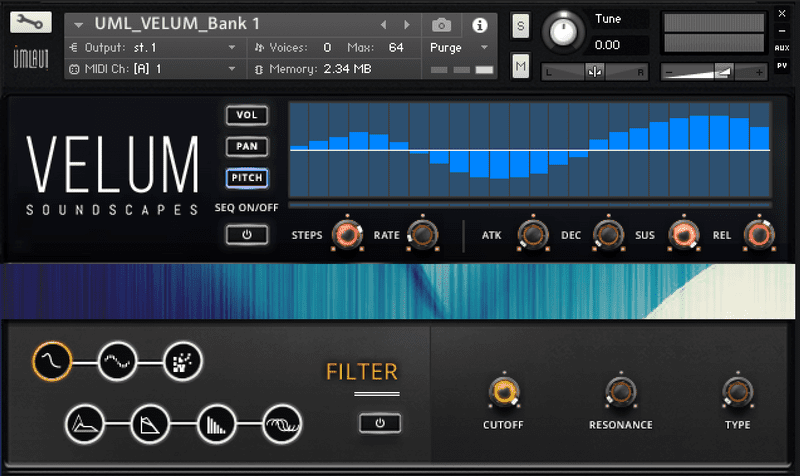Go to previous instrument preset arrow
Viewport: 800px width, 476px height.
pyautogui.click(x=384, y=24)
